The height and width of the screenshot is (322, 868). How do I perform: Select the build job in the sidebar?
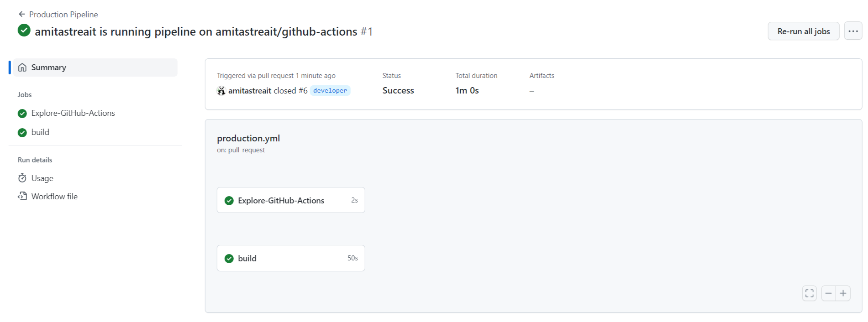pos(40,132)
